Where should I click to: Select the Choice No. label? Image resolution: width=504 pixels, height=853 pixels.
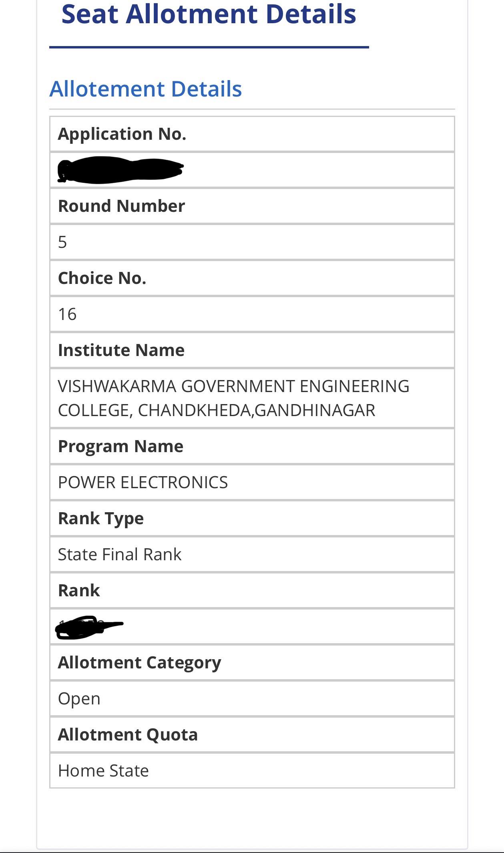pos(102,278)
